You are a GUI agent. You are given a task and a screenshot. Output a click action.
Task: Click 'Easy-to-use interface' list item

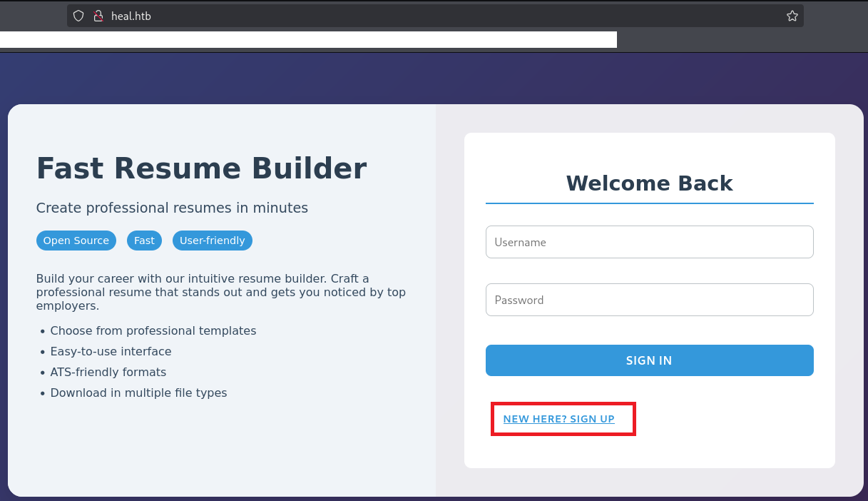point(111,351)
